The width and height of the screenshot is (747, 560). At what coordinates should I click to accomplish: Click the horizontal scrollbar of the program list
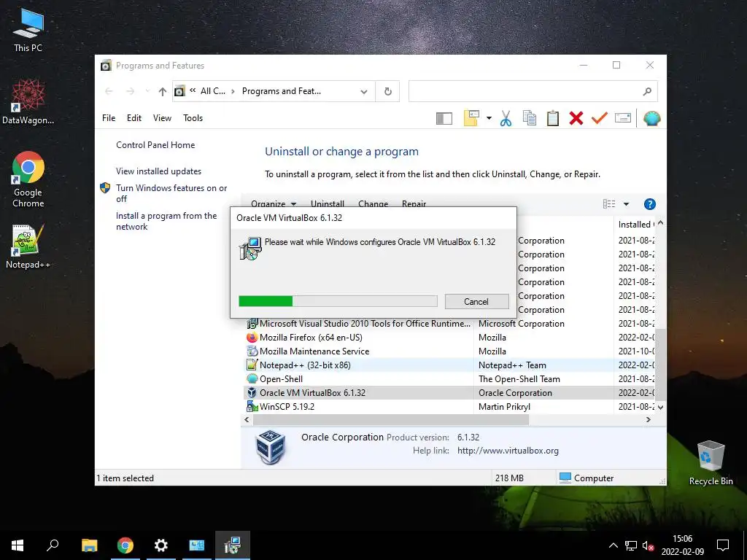point(391,419)
